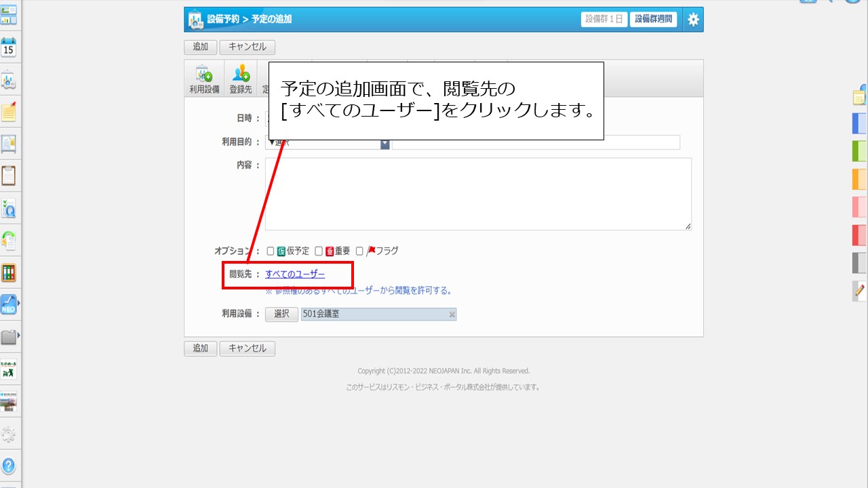
Task: Toggle the フラグ checkbox
Action: click(360, 251)
